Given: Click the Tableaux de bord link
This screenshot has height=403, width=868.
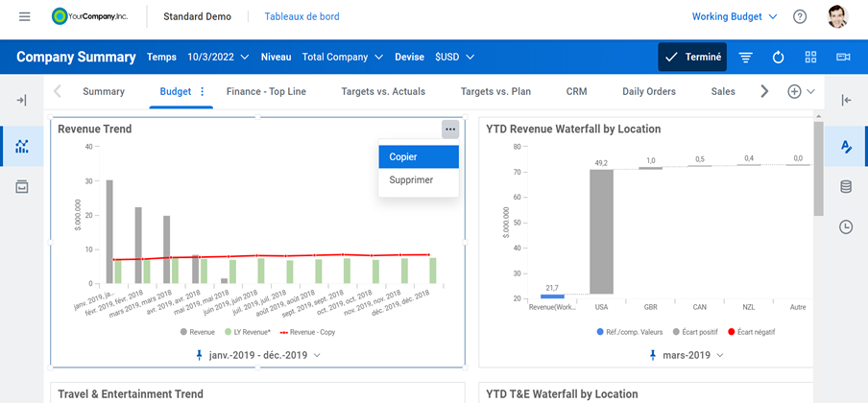Looking at the screenshot, I should point(301,17).
